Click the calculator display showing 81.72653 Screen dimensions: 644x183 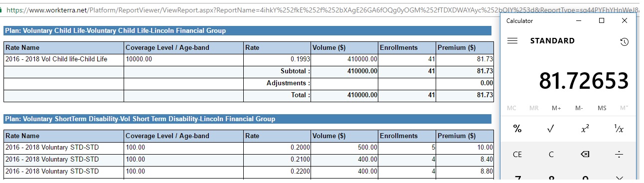coord(584,80)
